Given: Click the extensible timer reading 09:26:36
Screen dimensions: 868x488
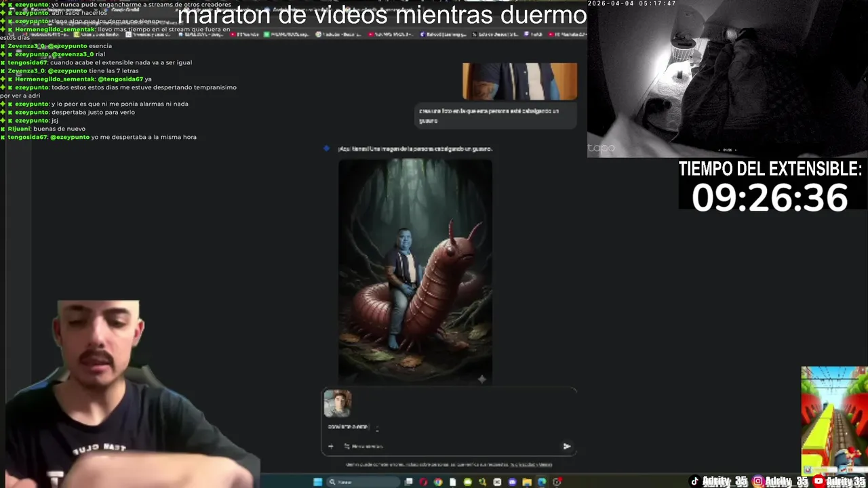Looking at the screenshot, I should (x=770, y=198).
